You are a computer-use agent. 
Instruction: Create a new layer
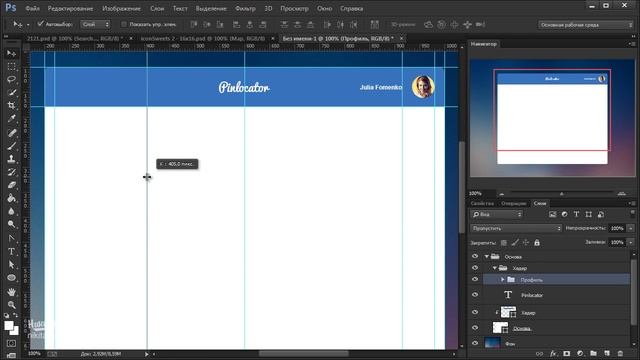pos(607,353)
